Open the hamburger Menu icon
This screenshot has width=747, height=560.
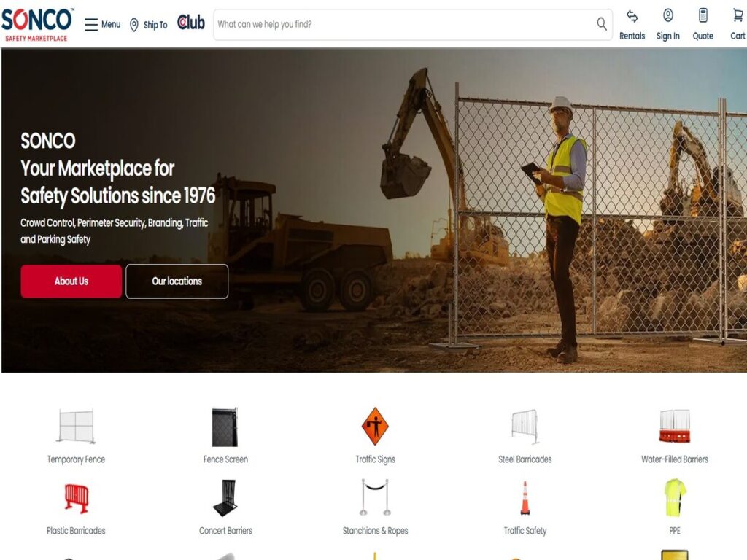[91, 24]
